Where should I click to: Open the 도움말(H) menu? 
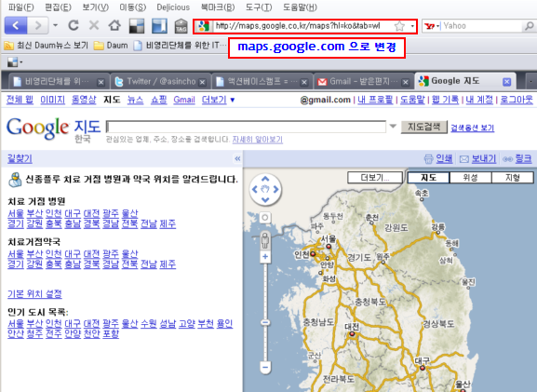300,7
